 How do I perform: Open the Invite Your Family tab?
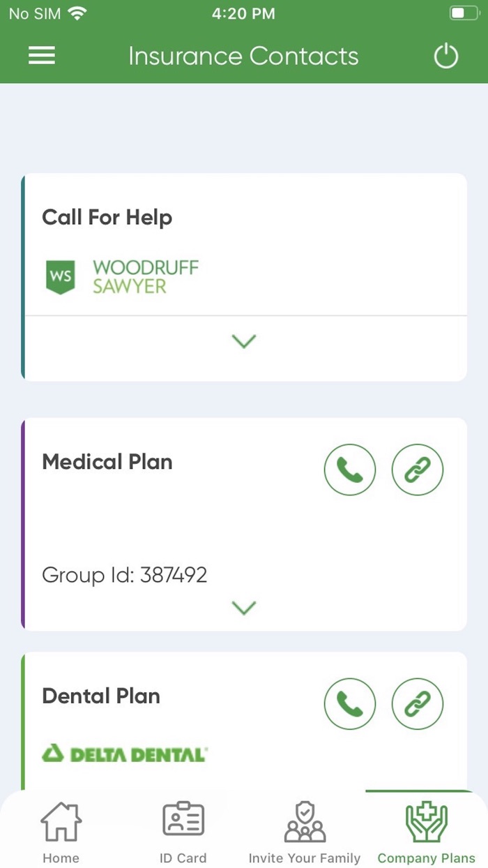pyautogui.click(x=305, y=832)
